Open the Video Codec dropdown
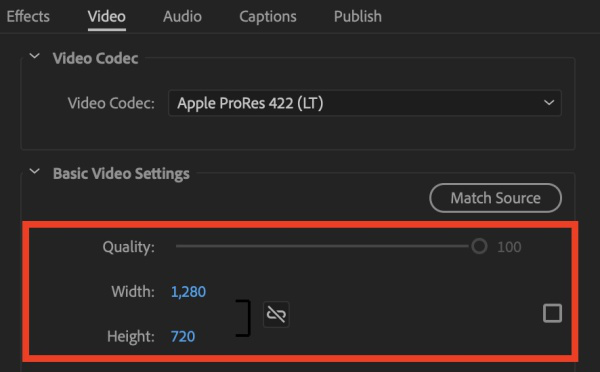 coord(365,103)
